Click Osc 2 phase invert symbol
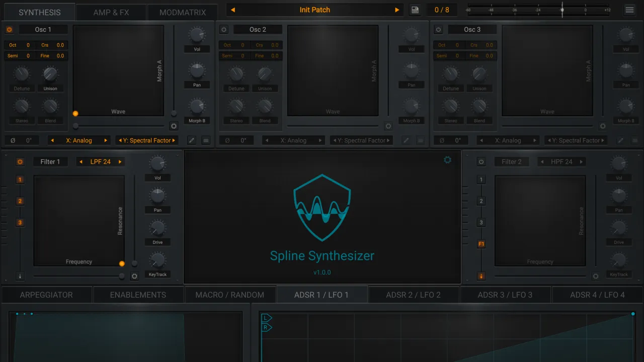 click(x=227, y=141)
